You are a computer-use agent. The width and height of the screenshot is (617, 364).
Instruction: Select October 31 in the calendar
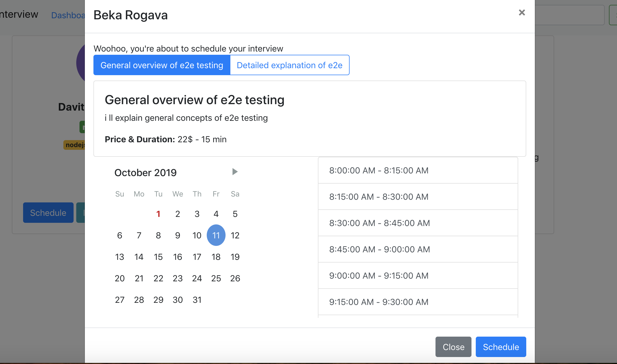pos(197,300)
